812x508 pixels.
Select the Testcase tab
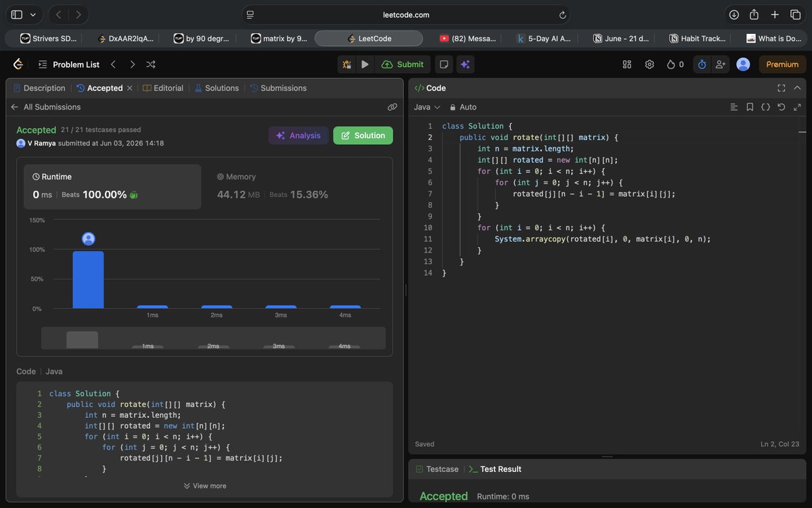click(436, 469)
